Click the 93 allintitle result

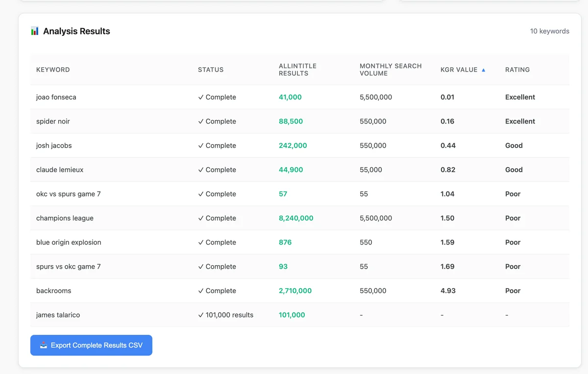(x=283, y=267)
